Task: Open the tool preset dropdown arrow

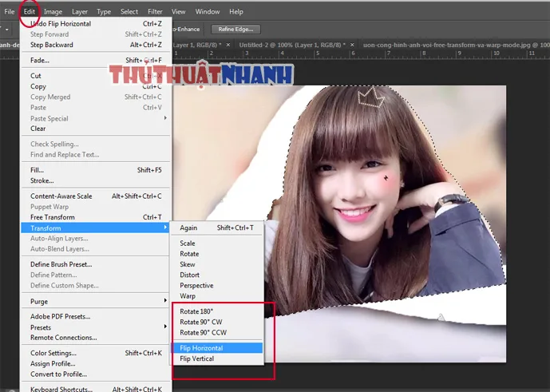Action: tap(6, 29)
